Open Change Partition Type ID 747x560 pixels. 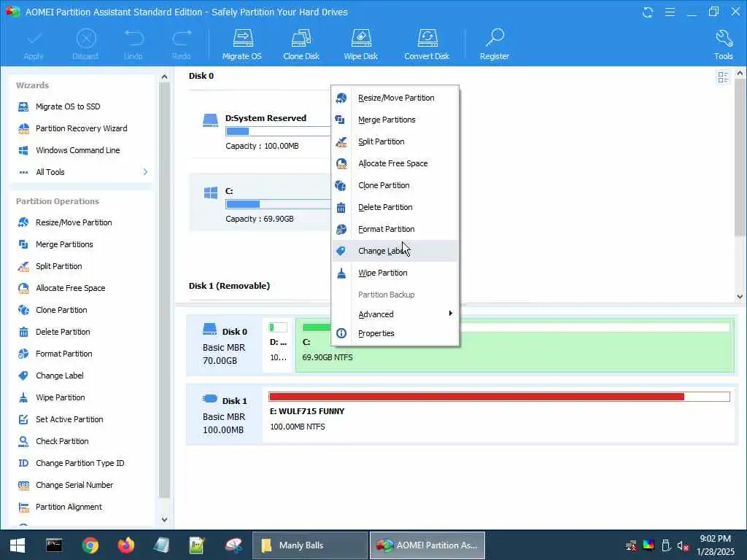(80, 463)
